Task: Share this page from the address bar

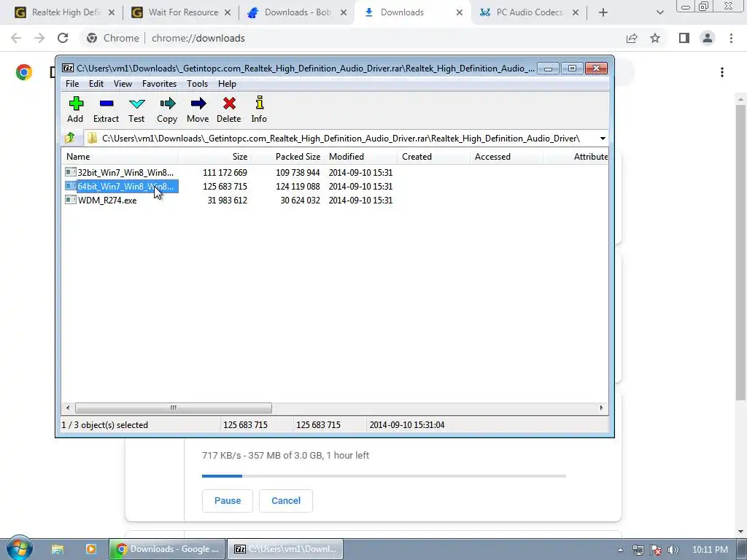Action: pyautogui.click(x=632, y=38)
